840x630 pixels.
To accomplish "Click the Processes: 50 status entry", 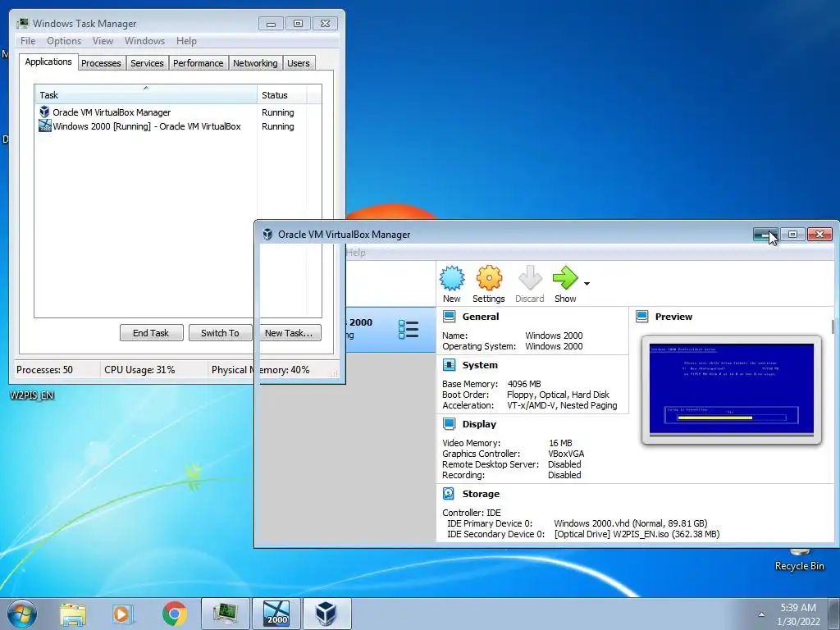I will (x=44, y=370).
